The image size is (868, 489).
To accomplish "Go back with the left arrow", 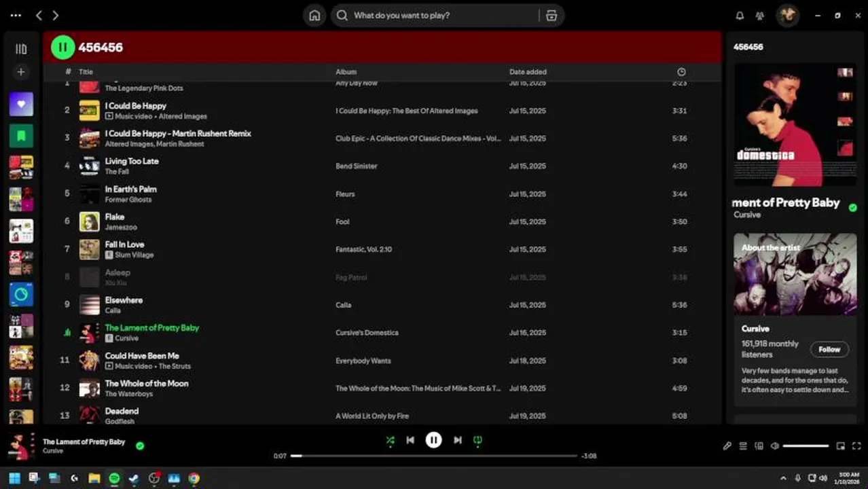I will tap(39, 15).
